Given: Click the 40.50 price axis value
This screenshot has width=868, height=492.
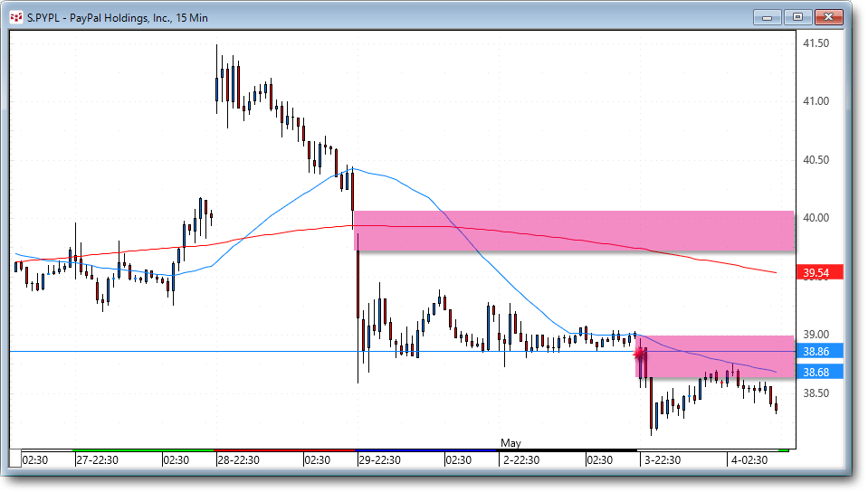Looking at the screenshot, I should coord(816,160).
